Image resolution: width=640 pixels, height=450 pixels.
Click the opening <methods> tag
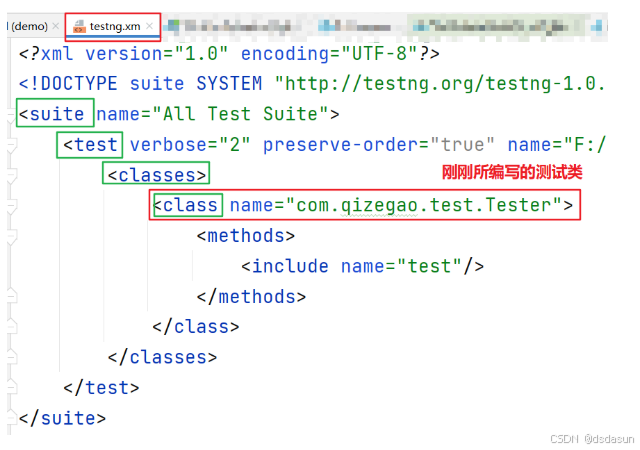[246, 236]
